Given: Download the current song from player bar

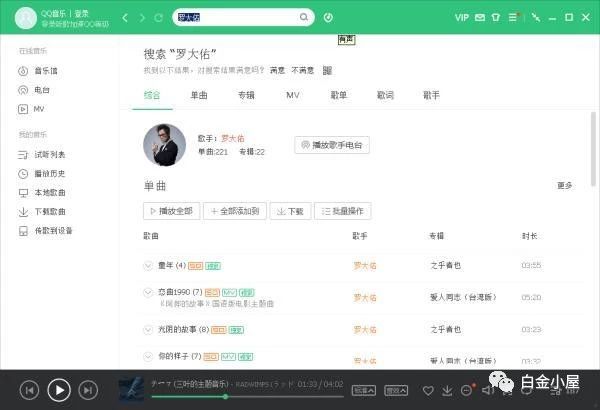Looking at the screenshot, I should [447, 390].
